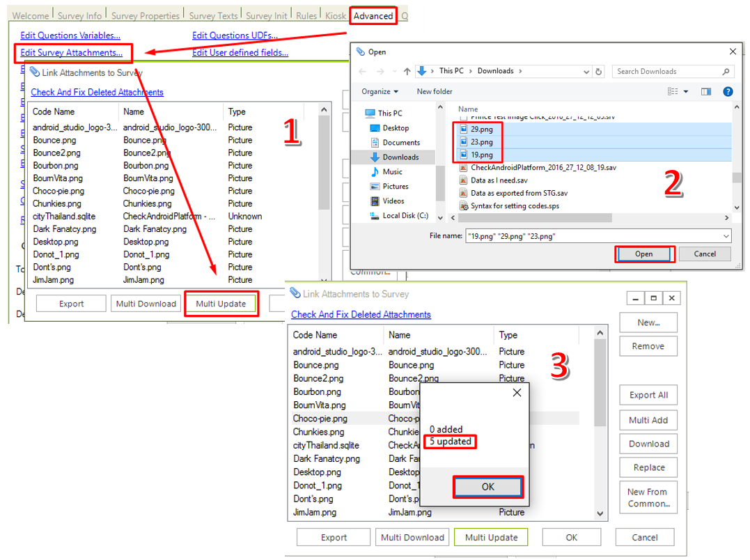Image resolution: width=750 pixels, height=560 pixels.
Task: Click Multi Add button
Action: pyautogui.click(x=648, y=421)
